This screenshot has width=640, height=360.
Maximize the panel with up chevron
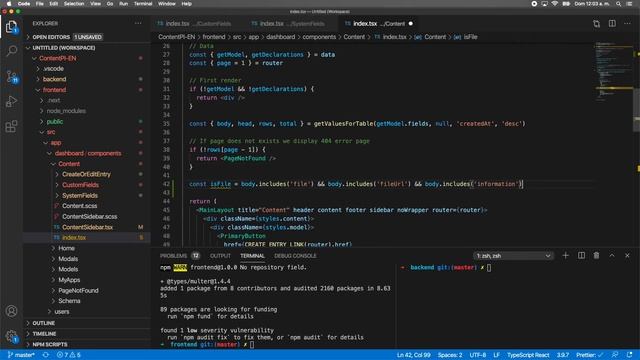click(x=612, y=256)
